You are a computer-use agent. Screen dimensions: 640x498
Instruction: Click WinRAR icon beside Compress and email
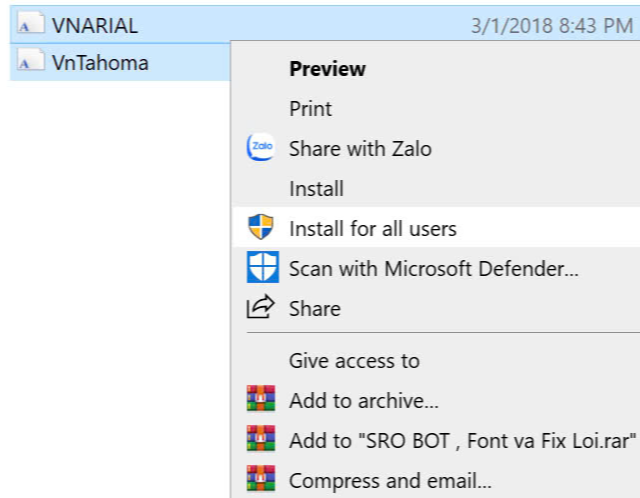coord(260,478)
